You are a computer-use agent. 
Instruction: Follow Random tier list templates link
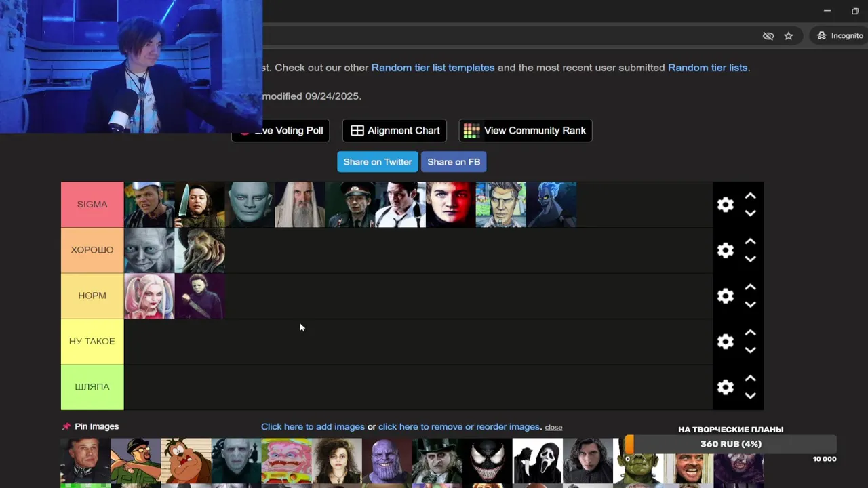click(433, 68)
